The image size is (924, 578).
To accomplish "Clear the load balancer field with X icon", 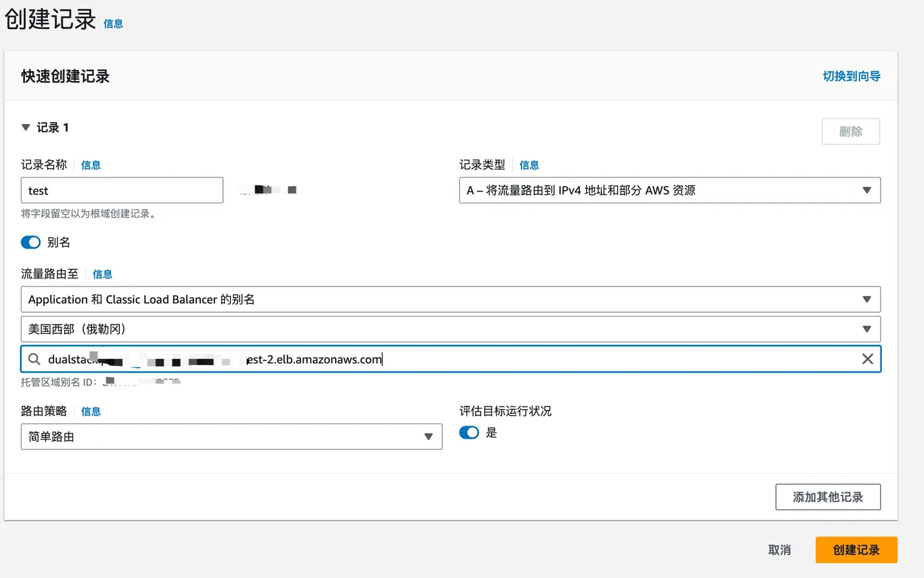I will (867, 359).
